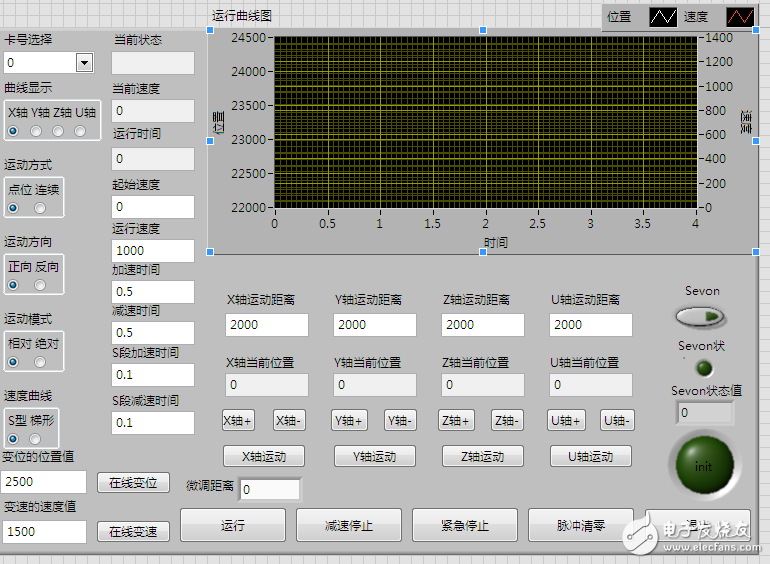Click the red speed plot legend icon
The image size is (770, 564).
coord(740,17)
